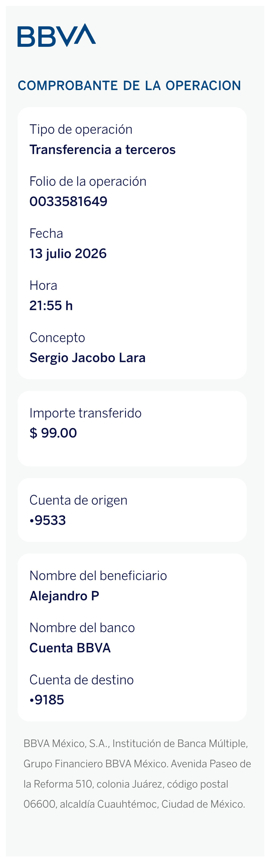The image size is (265, 868).
Task: Click the folio number 0033581649
Action: pos(68,202)
